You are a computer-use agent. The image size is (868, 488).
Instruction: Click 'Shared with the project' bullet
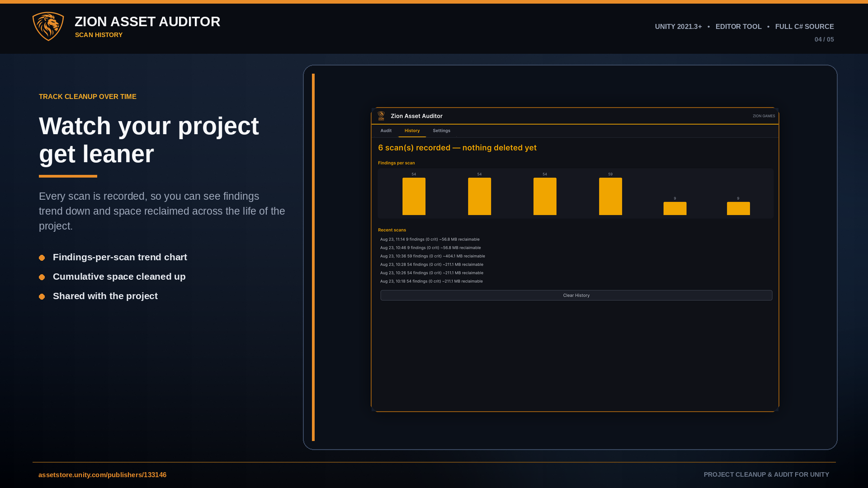click(105, 296)
